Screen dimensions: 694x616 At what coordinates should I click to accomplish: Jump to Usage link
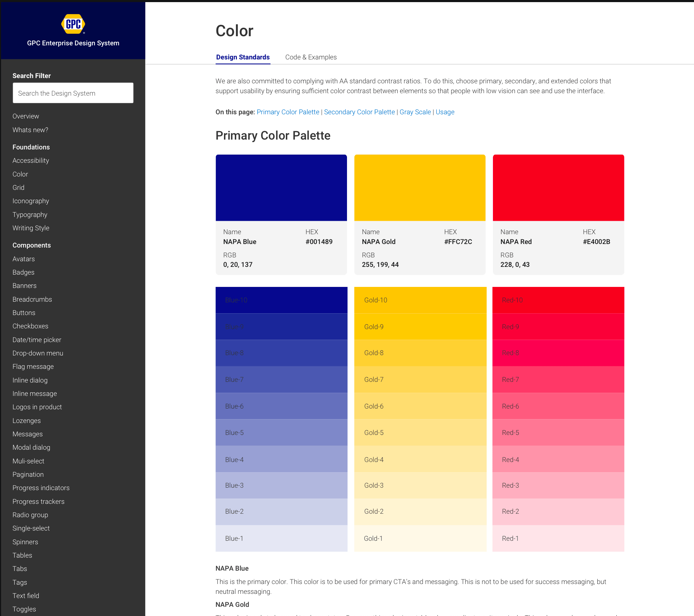[445, 112]
